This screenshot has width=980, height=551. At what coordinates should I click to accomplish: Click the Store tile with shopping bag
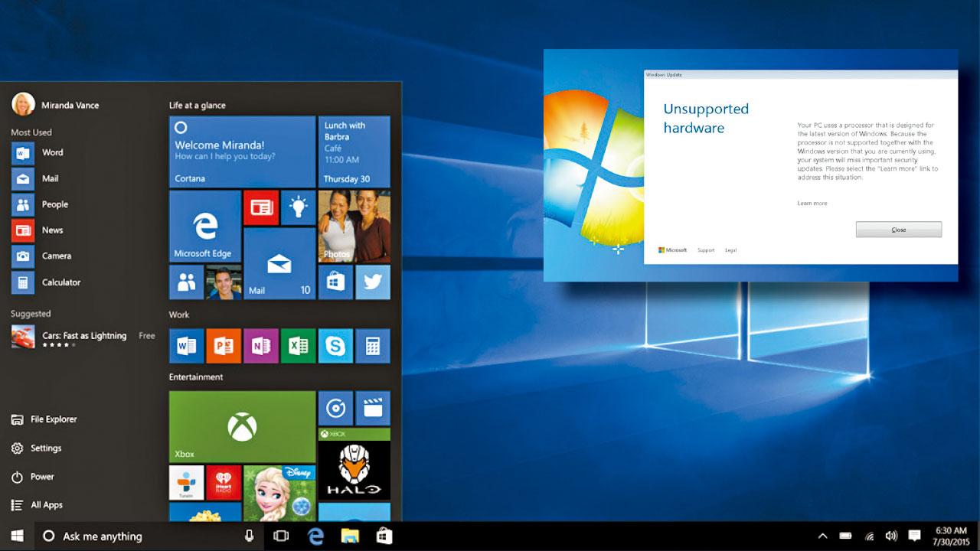click(x=335, y=282)
